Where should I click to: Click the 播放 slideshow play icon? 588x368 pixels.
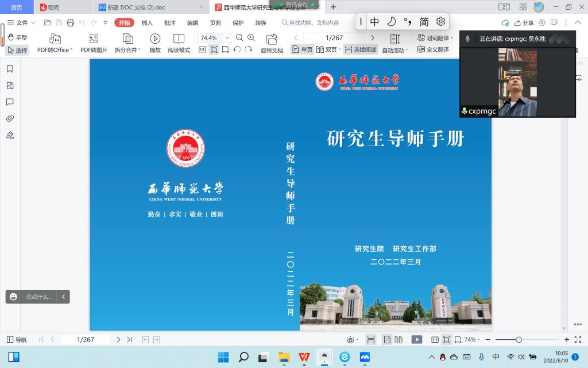point(155,39)
